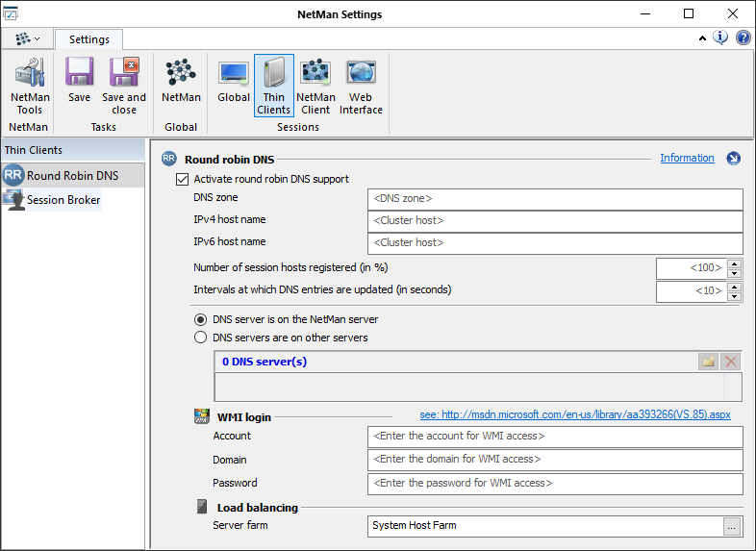Viewport: 756px width, 551px height.
Task: Click Save and close icon
Action: (124, 86)
